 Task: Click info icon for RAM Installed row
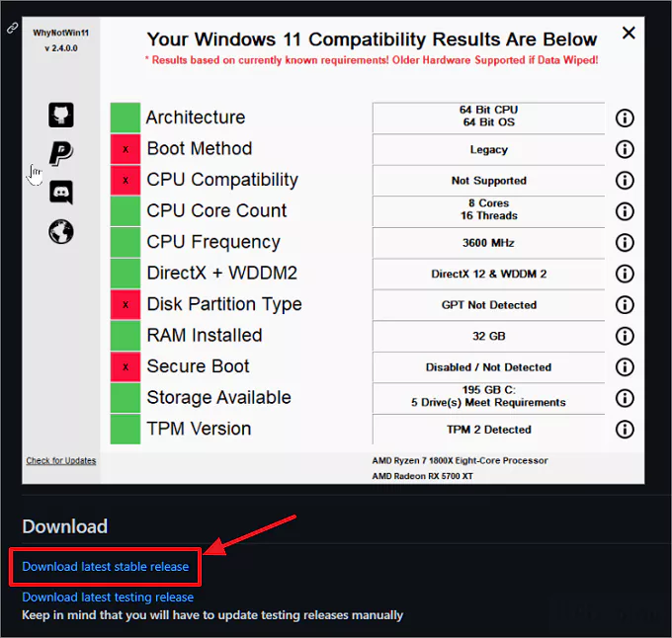(x=625, y=336)
